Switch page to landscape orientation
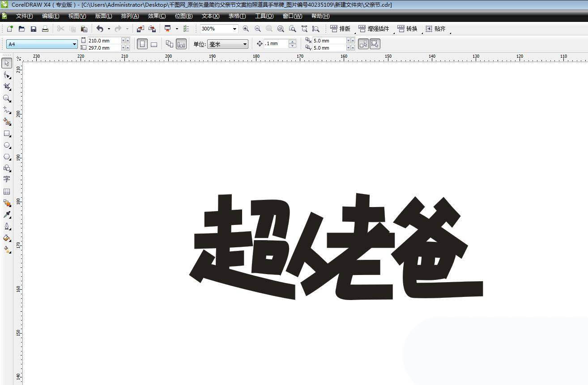This screenshot has width=588, height=385. click(x=153, y=43)
